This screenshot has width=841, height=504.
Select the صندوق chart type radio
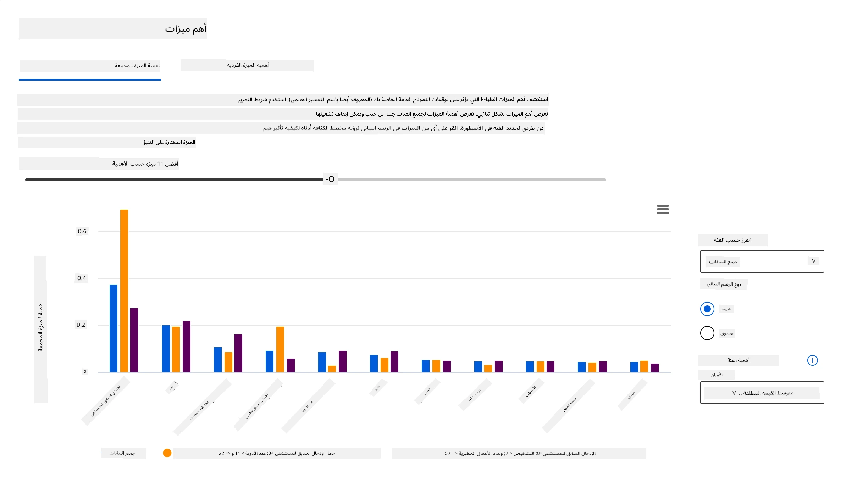707,333
